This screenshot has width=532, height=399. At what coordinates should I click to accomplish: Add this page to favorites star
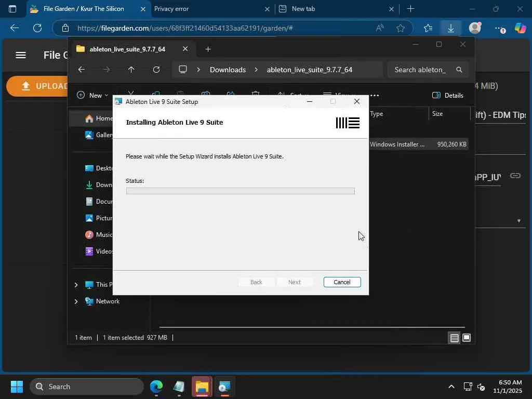click(401, 28)
